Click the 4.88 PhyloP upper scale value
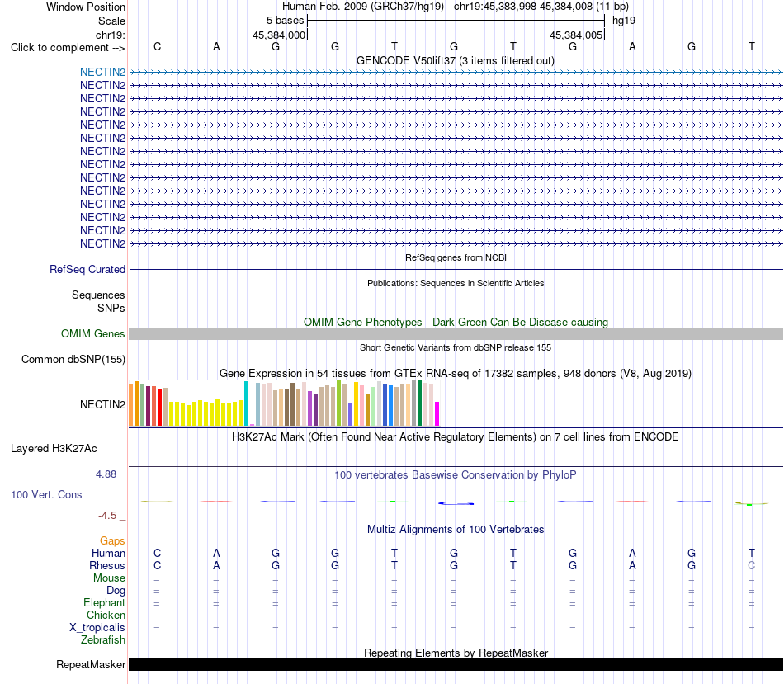Screen dimensions: 784x684 pos(106,474)
